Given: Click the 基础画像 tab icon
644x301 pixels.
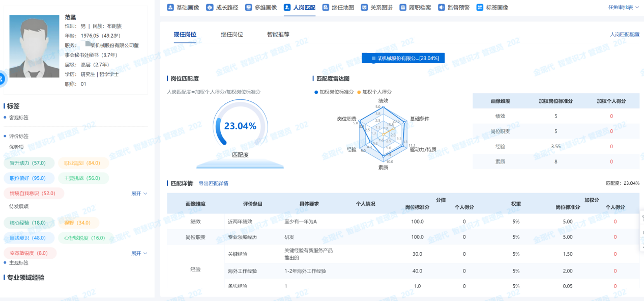Looking at the screenshot, I should [170, 8].
